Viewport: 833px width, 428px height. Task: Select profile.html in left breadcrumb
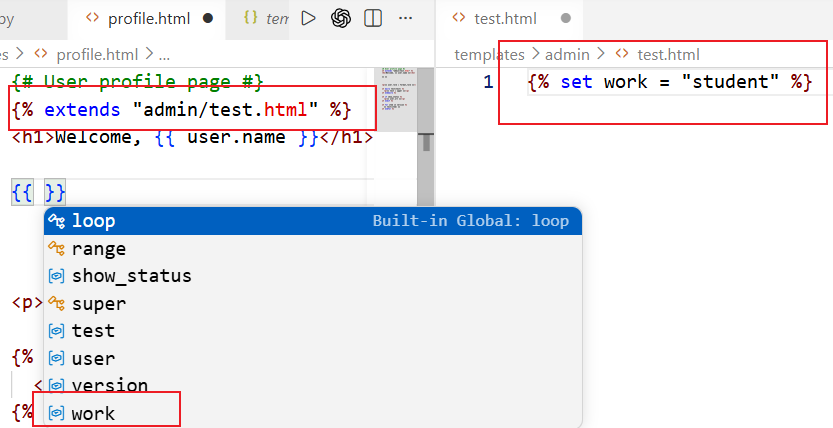pos(97,54)
